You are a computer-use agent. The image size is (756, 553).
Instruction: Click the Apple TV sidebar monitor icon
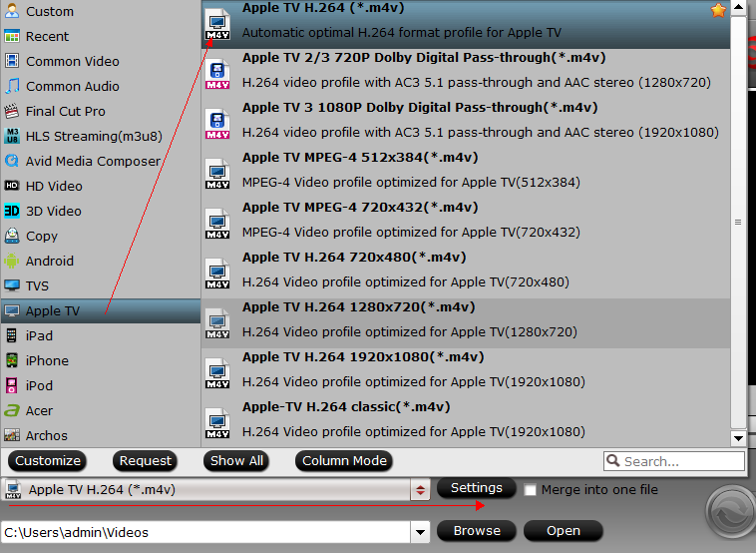[x=12, y=310]
